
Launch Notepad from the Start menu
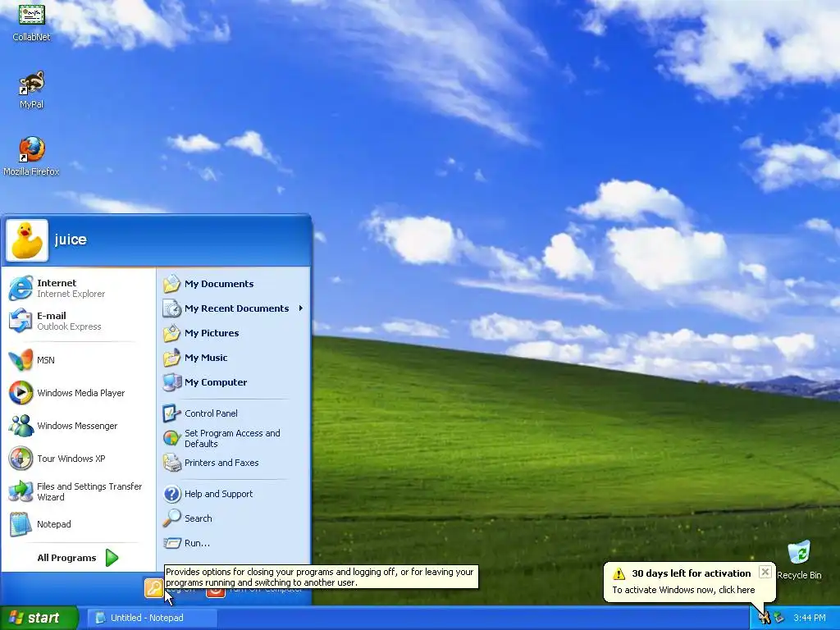tap(79, 524)
